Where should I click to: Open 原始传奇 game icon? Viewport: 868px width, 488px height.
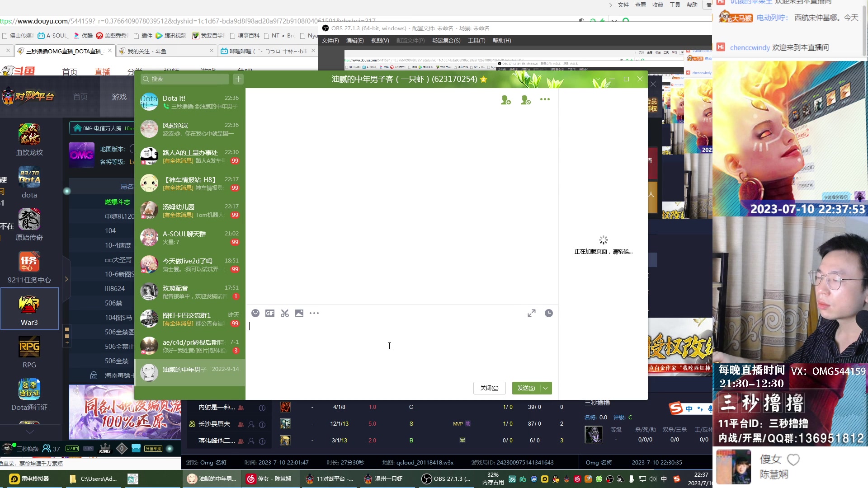click(x=29, y=225)
